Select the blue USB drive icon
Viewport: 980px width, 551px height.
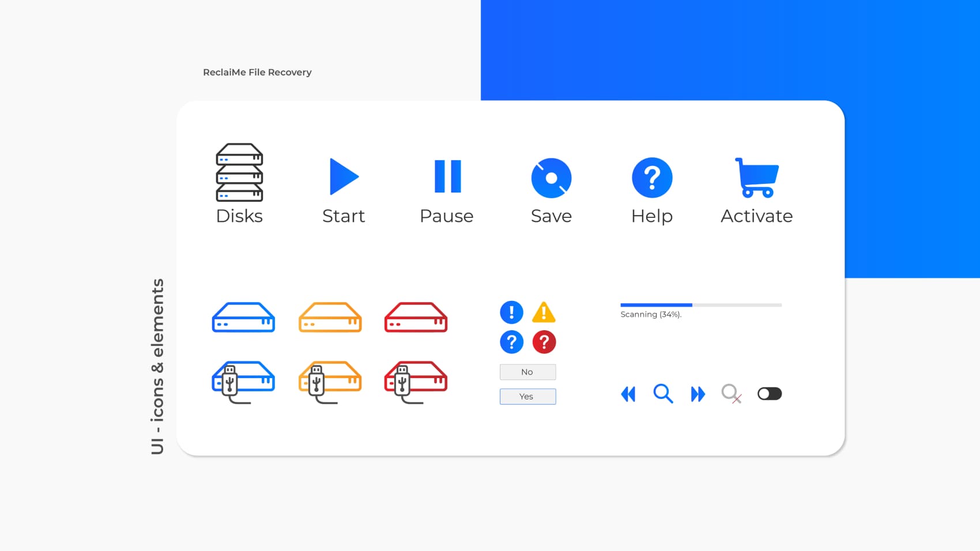[243, 382]
